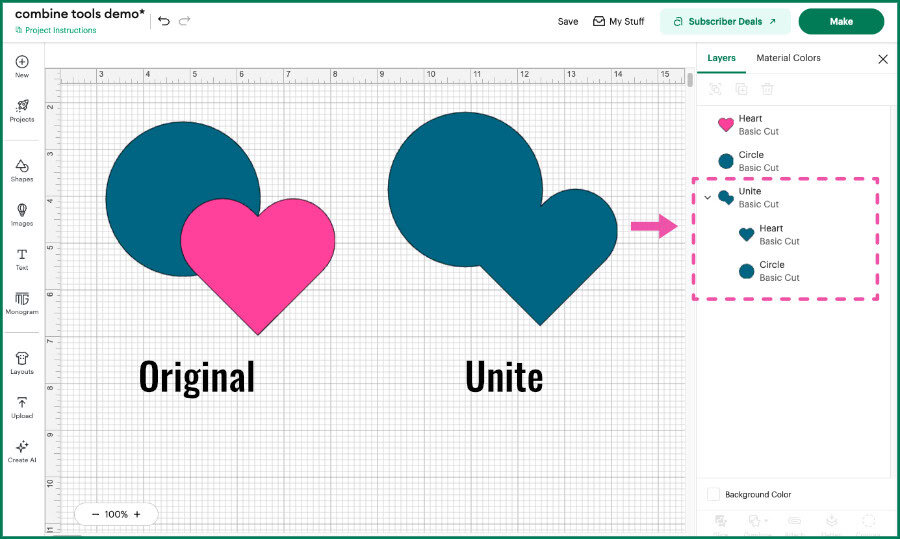Image resolution: width=900 pixels, height=539 pixels.
Task: Open the Project Instructions link
Action: [56, 30]
